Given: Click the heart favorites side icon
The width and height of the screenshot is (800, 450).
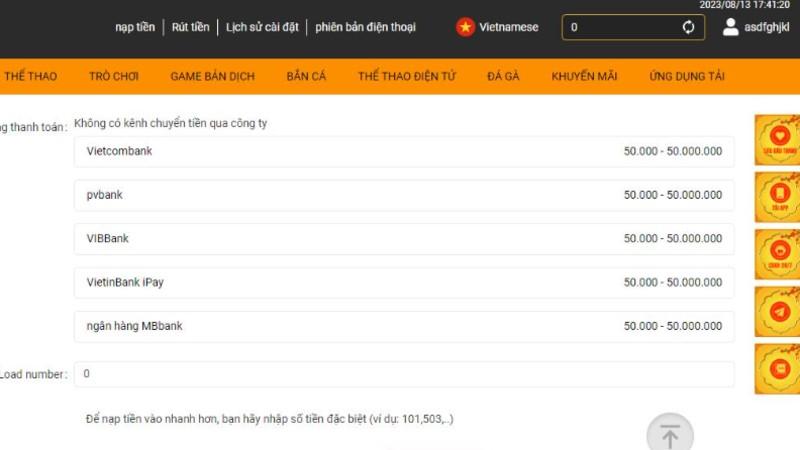Looking at the screenshot, I should click(x=777, y=140).
